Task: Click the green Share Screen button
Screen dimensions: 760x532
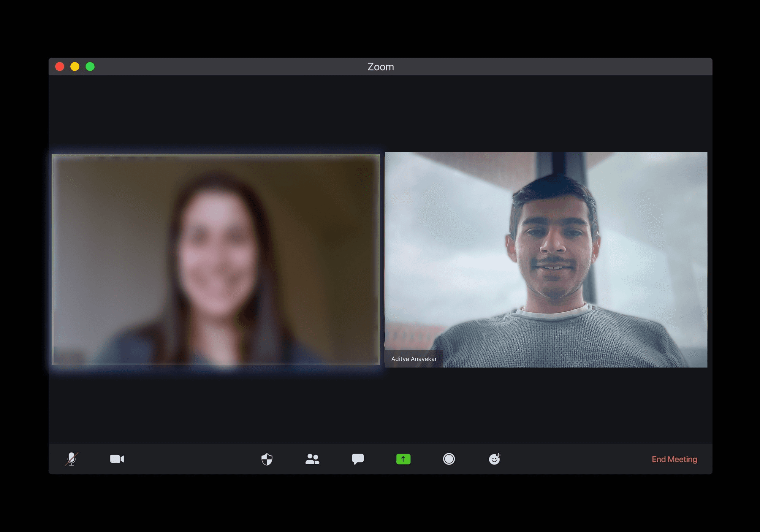Action: click(403, 459)
